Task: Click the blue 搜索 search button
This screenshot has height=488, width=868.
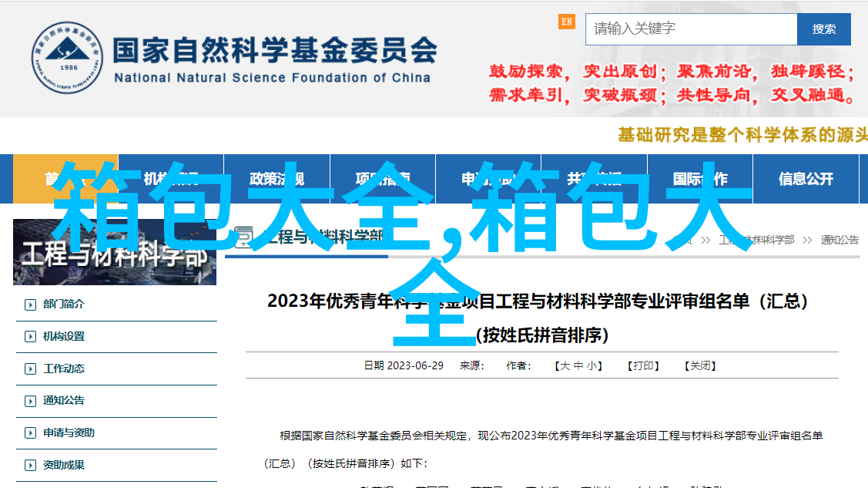Action: click(x=824, y=29)
